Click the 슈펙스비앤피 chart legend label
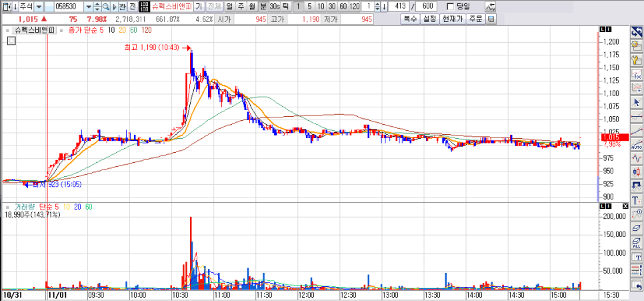 [x=35, y=29]
